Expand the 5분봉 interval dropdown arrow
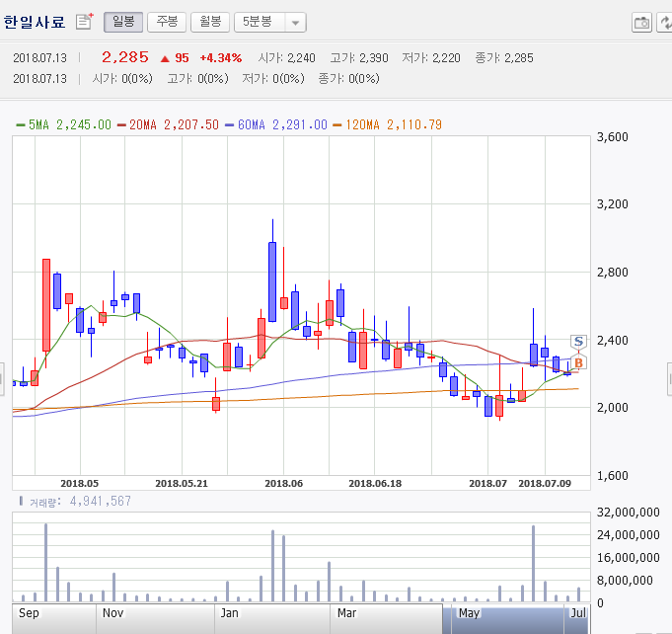Image resolution: width=672 pixels, height=634 pixels. pyautogui.click(x=295, y=23)
